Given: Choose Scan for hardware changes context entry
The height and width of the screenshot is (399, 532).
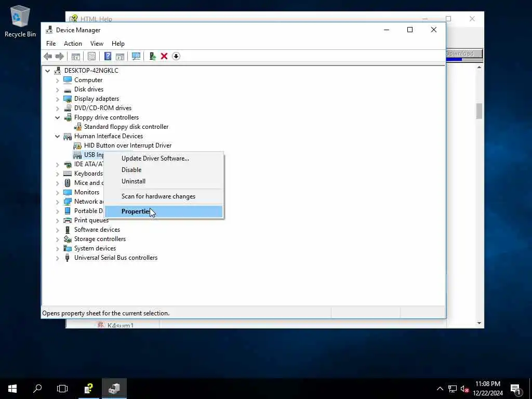Looking at the screenshot, I should point(164,196).
